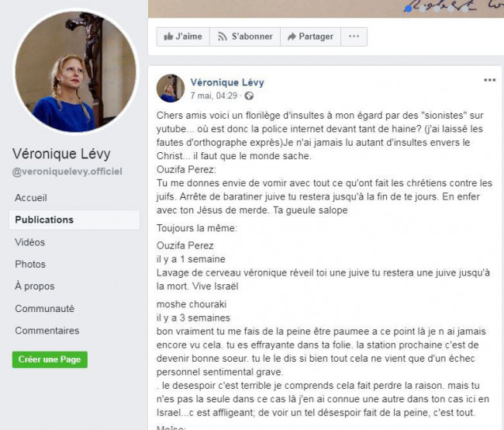This screenshot has height=430, width=504.
Task: Click the S'abonner feed button
Action: 245,36
